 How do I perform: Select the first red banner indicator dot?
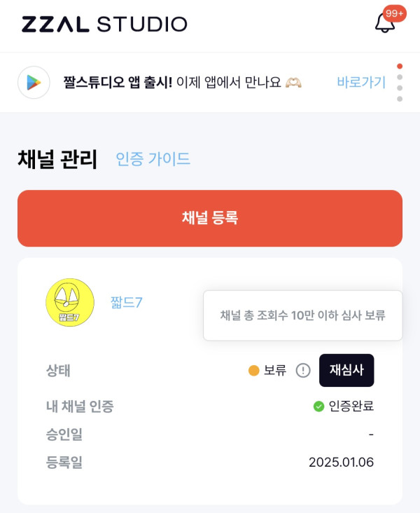(400, 66)
